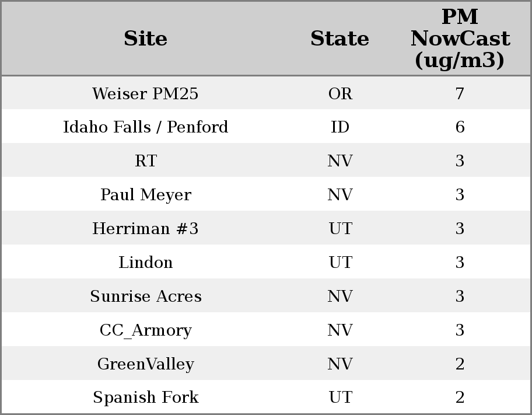
Task: Click the PM value 7 for Weiser PM25
Action: tap(460, 93)
